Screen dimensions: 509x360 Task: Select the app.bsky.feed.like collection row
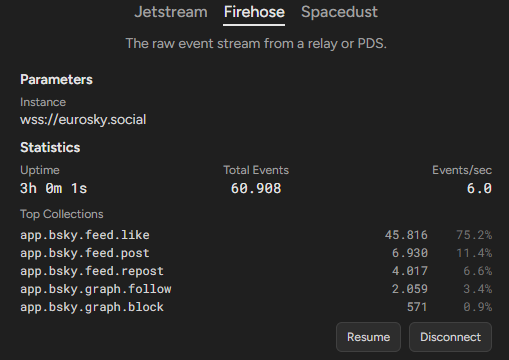click(256, 235)
